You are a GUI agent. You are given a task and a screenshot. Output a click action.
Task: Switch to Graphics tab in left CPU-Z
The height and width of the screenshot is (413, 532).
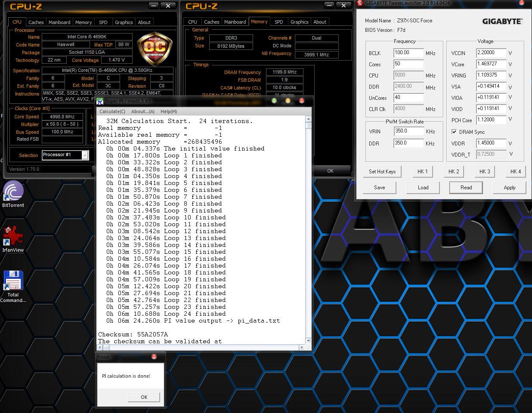[124, 22]
